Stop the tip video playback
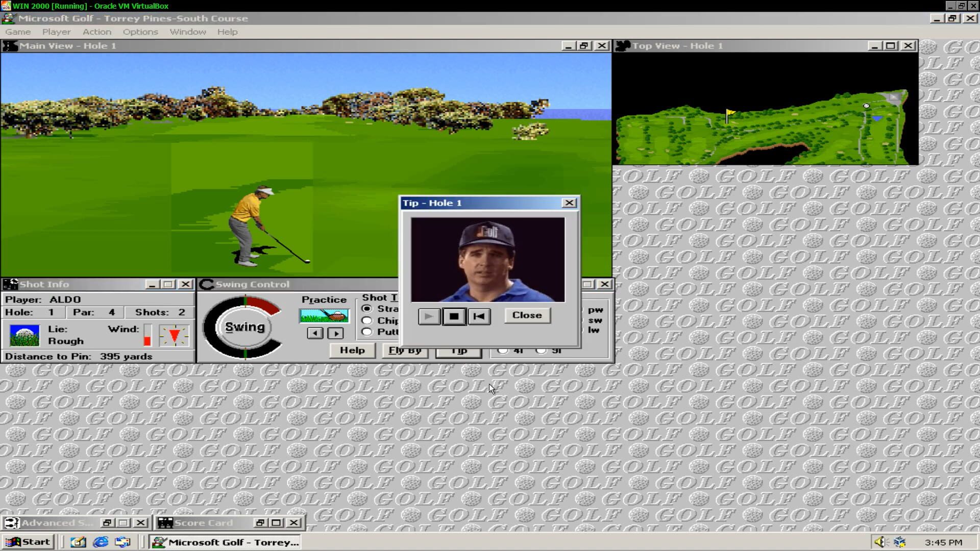Viewport: 980px width, 551px height. [454, 316]
